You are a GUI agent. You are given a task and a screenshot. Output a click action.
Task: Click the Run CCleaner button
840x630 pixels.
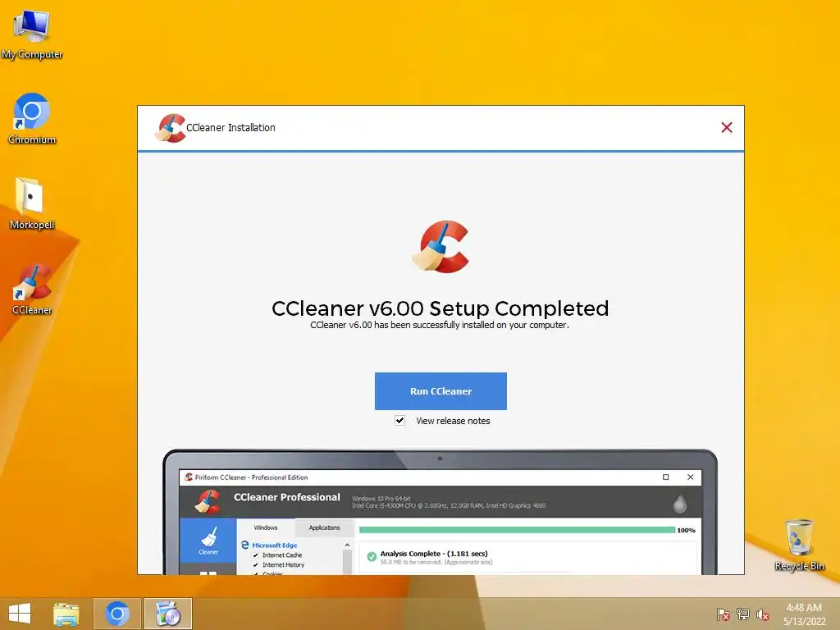[x=441, y=391]
